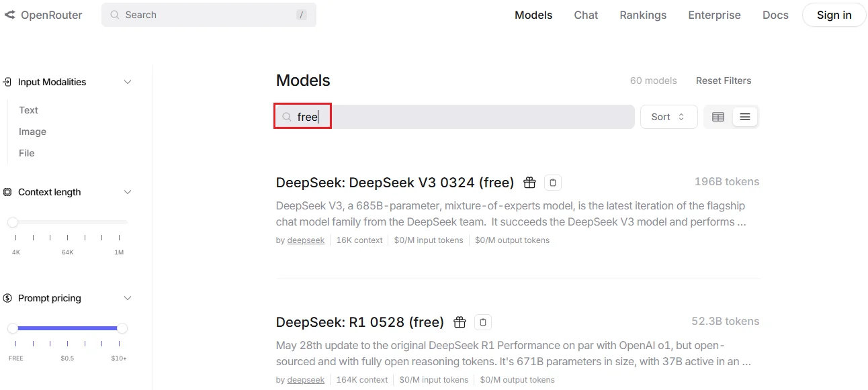Click the magnifier icon in the top search
Image resolution: width=868 pixels, height=390 pixels.
(x=115, y=15)
